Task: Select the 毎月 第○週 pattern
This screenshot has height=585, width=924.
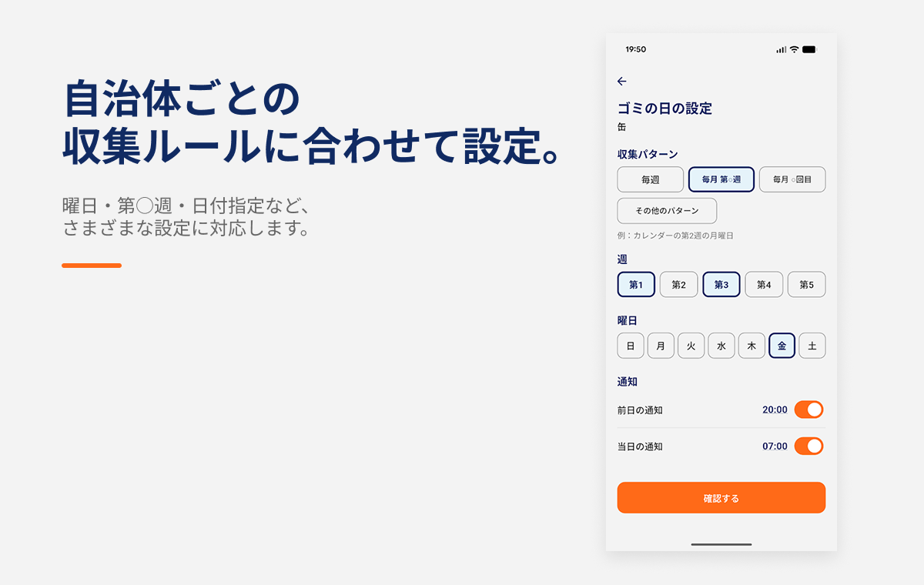Action: (721, 179)
